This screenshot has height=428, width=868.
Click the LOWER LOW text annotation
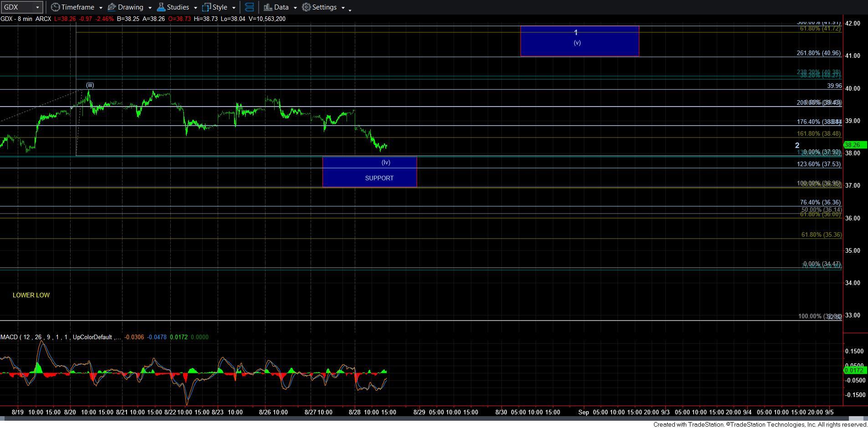coord(31,295)
